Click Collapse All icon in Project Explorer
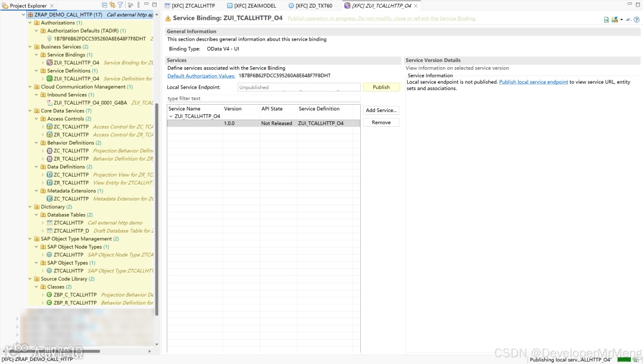Screen dimensions: 643x364 click(x=105, y=5)
